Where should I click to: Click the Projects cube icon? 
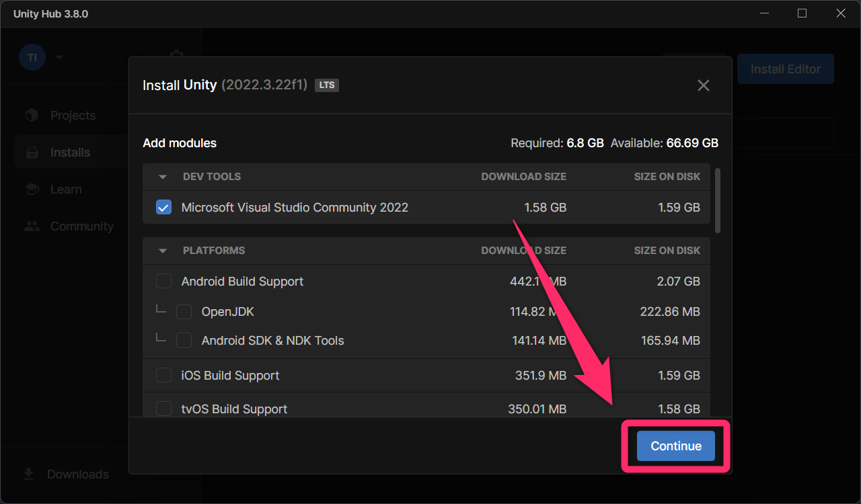click(x=32, y=116)
